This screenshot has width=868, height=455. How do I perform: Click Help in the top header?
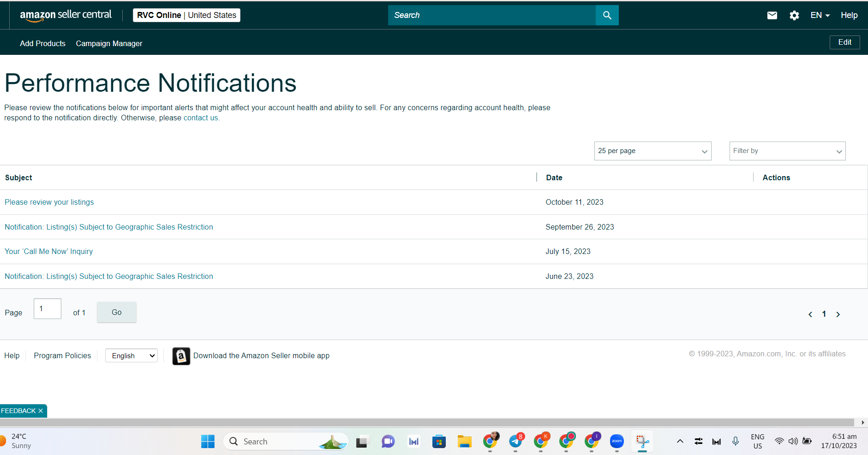(849, 15)
